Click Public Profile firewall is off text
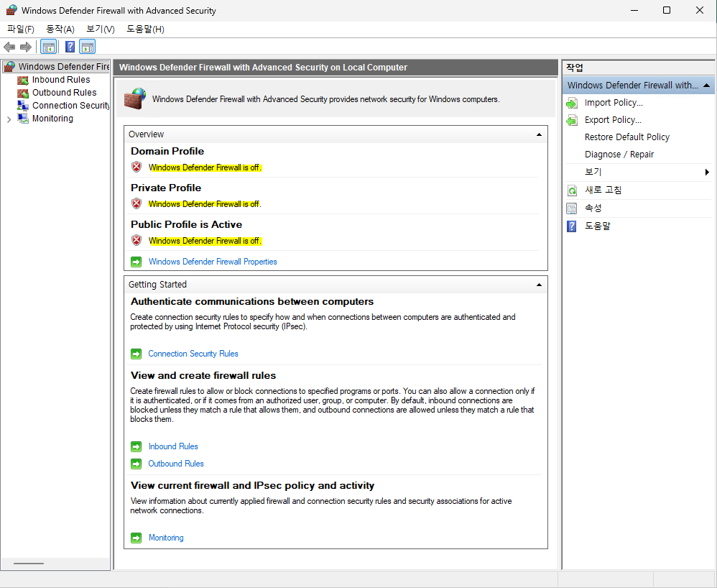This screenshot has height=588, width=717. [205, 241]
